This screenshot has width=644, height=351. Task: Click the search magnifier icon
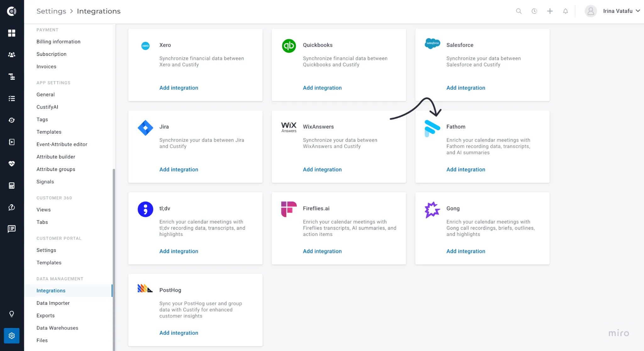[x=519, y=11]
